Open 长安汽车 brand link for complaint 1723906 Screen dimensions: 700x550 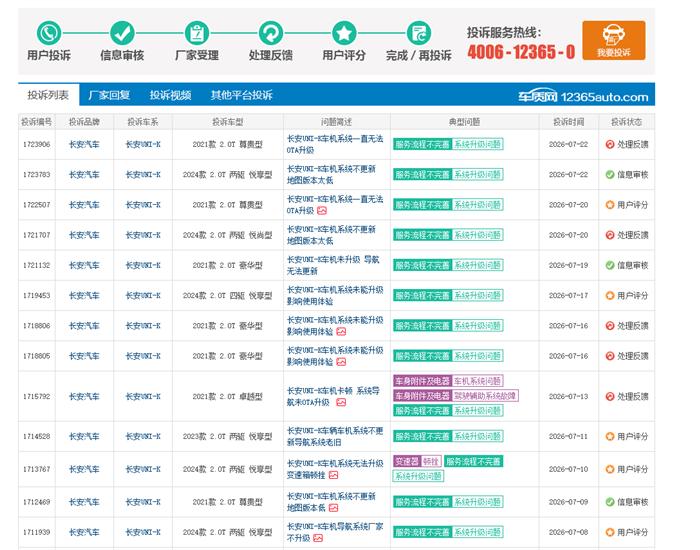[x=84, y=144]
